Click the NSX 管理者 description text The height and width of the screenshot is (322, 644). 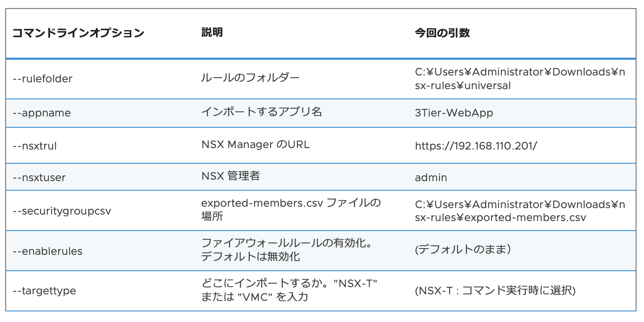pyautogui.click(x=230, y=176)
